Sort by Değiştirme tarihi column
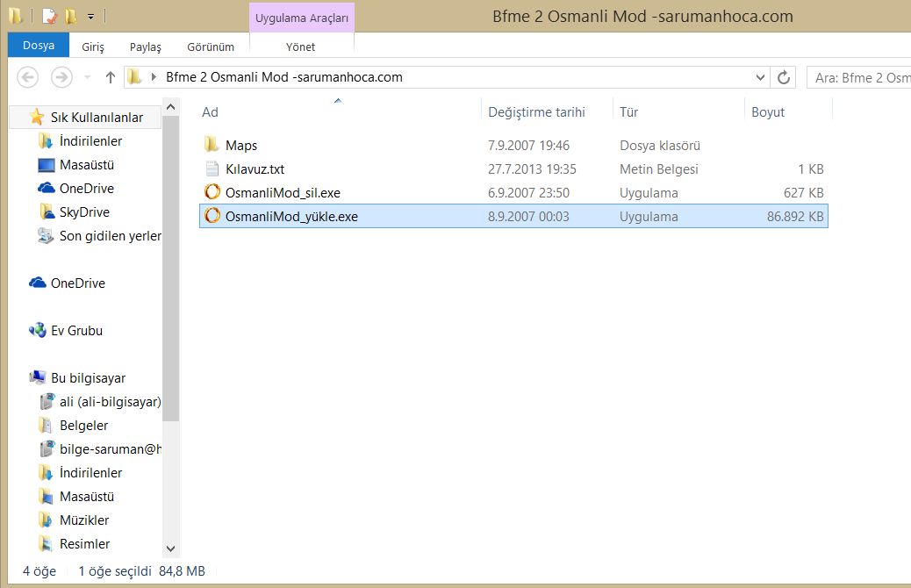911x588 pixels. pos(536,112)
